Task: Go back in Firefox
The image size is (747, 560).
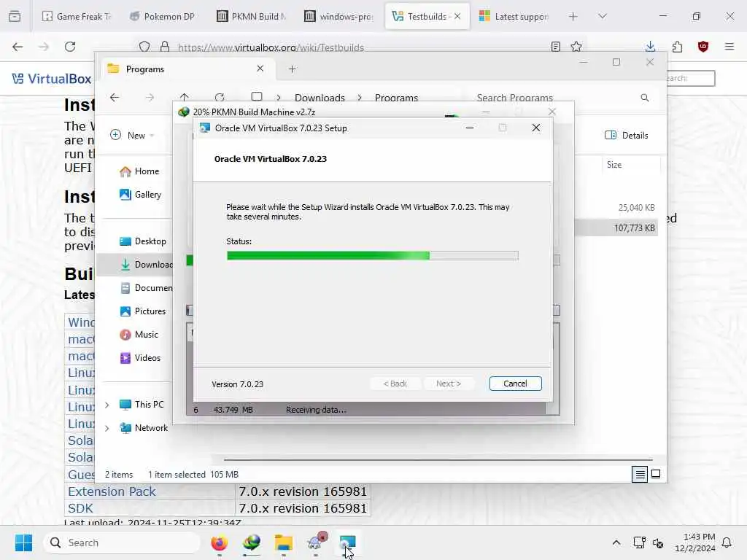Action: click(18, 47)
